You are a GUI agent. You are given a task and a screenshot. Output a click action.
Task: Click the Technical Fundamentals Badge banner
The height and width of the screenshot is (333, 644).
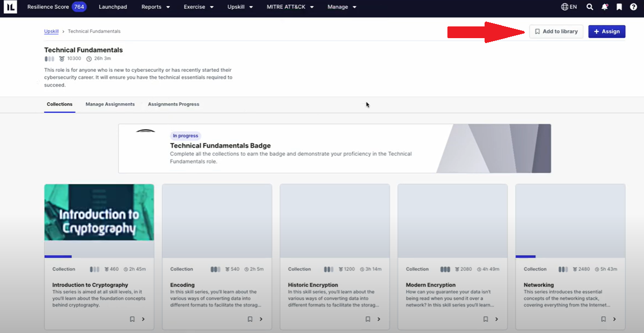[x=334, y=148]
